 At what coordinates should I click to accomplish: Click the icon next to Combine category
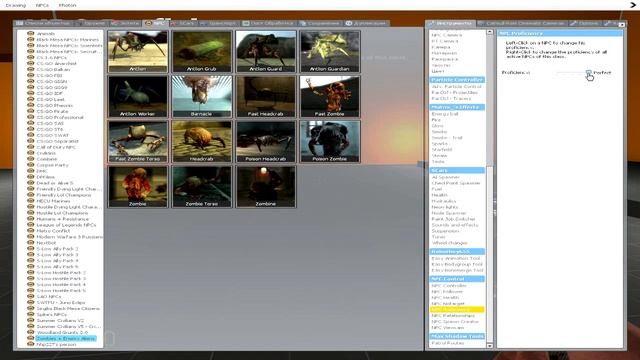31,159
